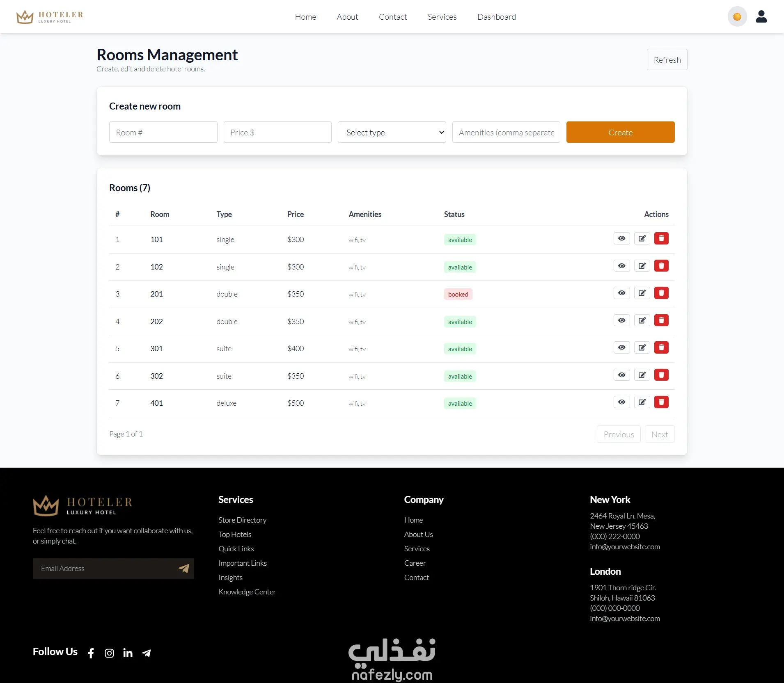
Task: Open the Telegram social link
Action: click(x=146, y=653)
